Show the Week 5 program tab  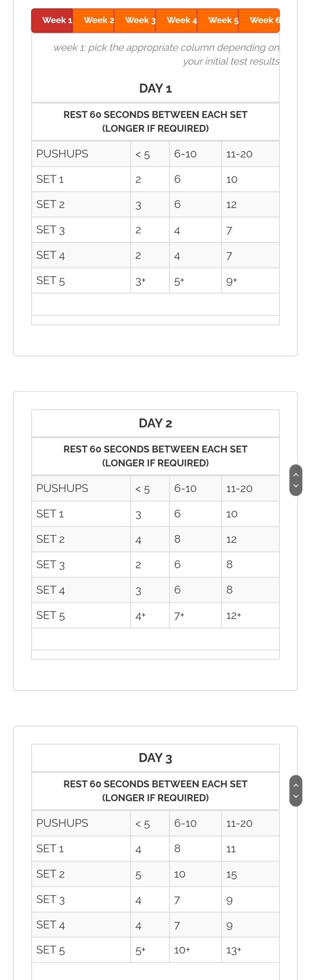click(218, 21)
